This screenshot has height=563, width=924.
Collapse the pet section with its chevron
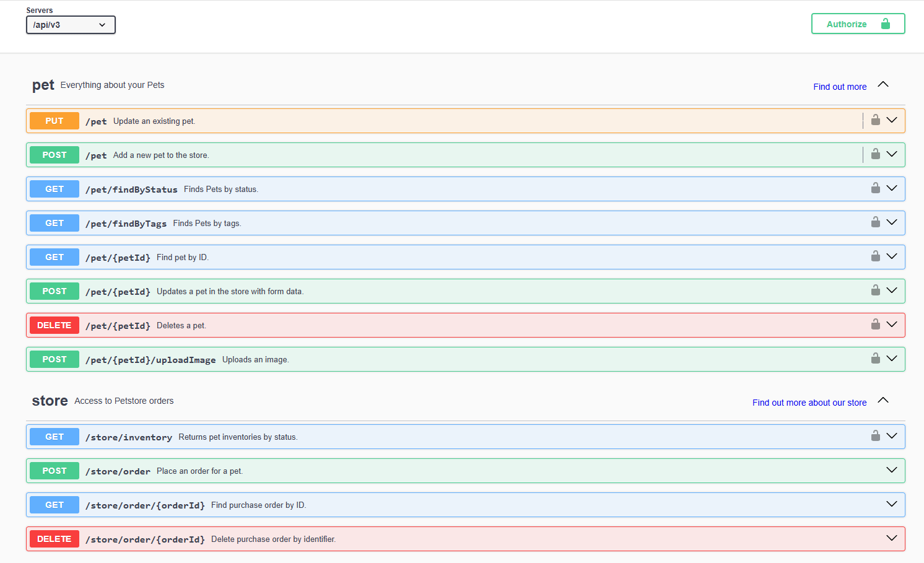coord(883,85)
